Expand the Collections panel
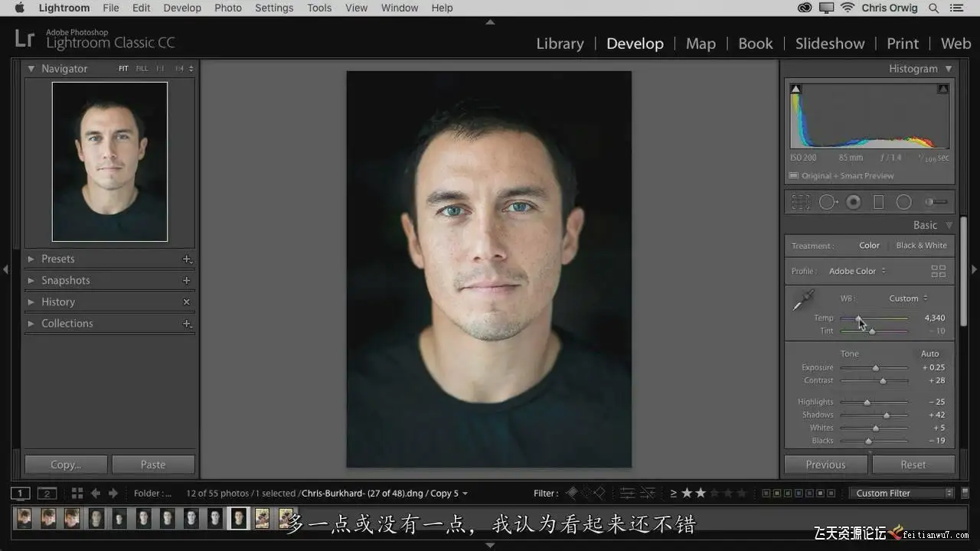 pyautogui.click(x=31, y=324)
